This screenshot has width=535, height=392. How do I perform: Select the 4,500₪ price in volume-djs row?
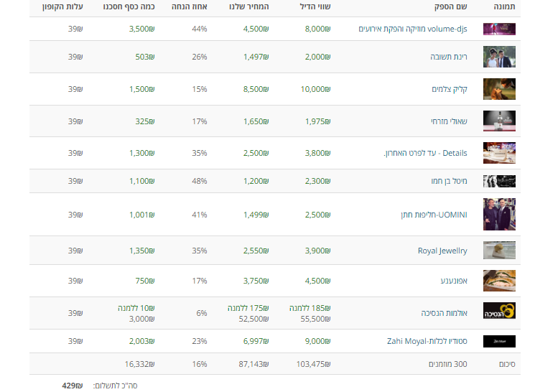click(256, 29)
